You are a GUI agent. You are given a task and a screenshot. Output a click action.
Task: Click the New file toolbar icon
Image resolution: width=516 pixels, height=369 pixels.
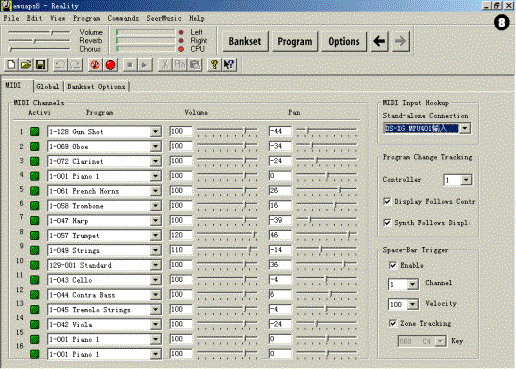tap(11, 65)
